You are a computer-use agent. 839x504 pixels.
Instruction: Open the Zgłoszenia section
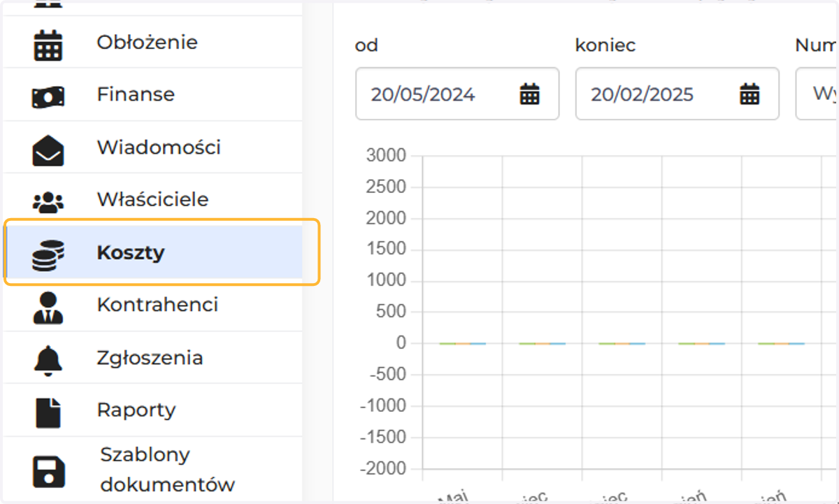(153, 357)
